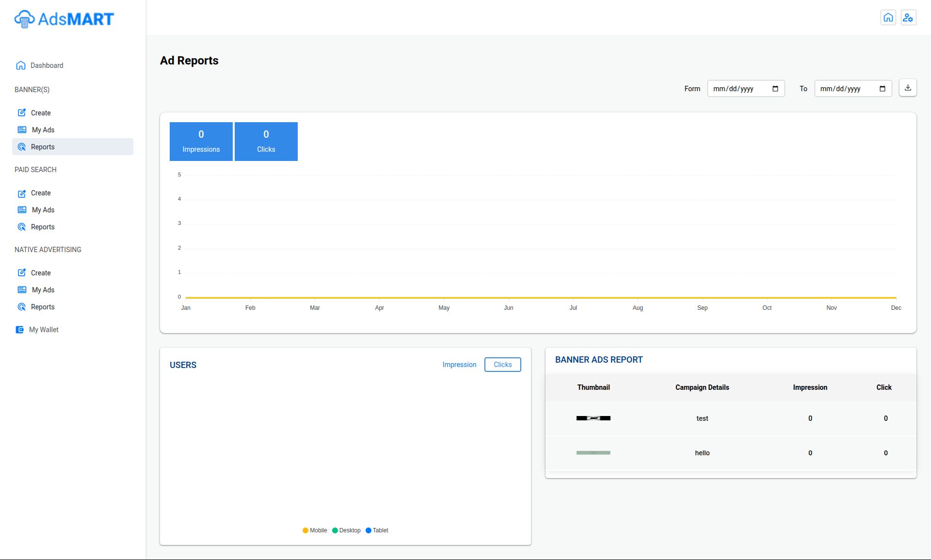
Task: Toggle Tablet legend in Users chart
Action: coord(377,530)
